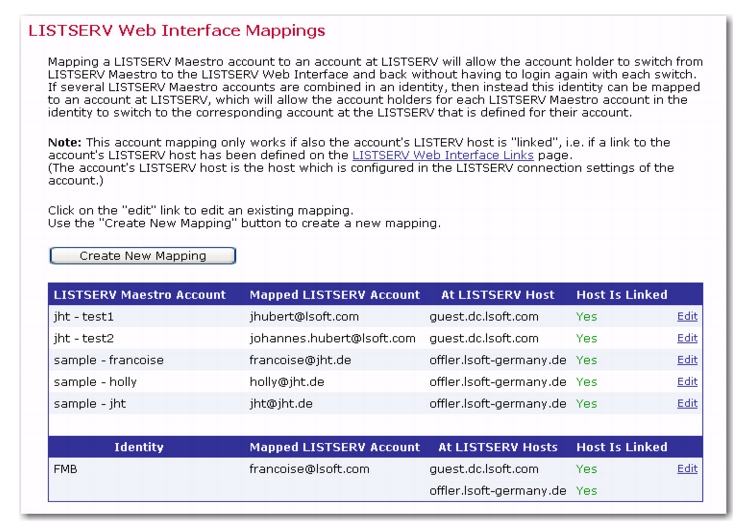Select the sample - francoise account cell

[x=108, y=360]
